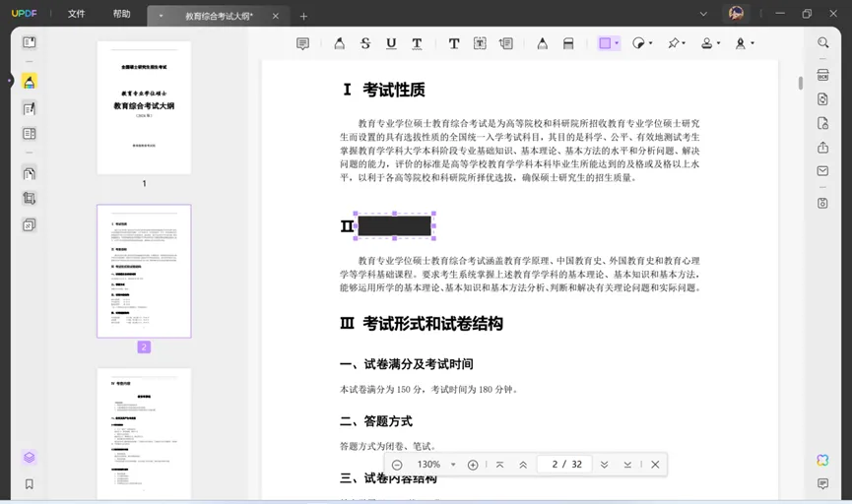Select the purple rectangle shape tool
The width and height of the screenshot is (852, 504).
point(605,43)
